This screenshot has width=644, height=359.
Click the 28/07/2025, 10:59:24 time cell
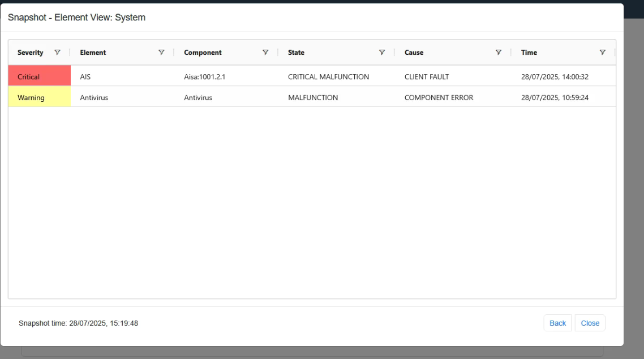(x=564, y=97)
